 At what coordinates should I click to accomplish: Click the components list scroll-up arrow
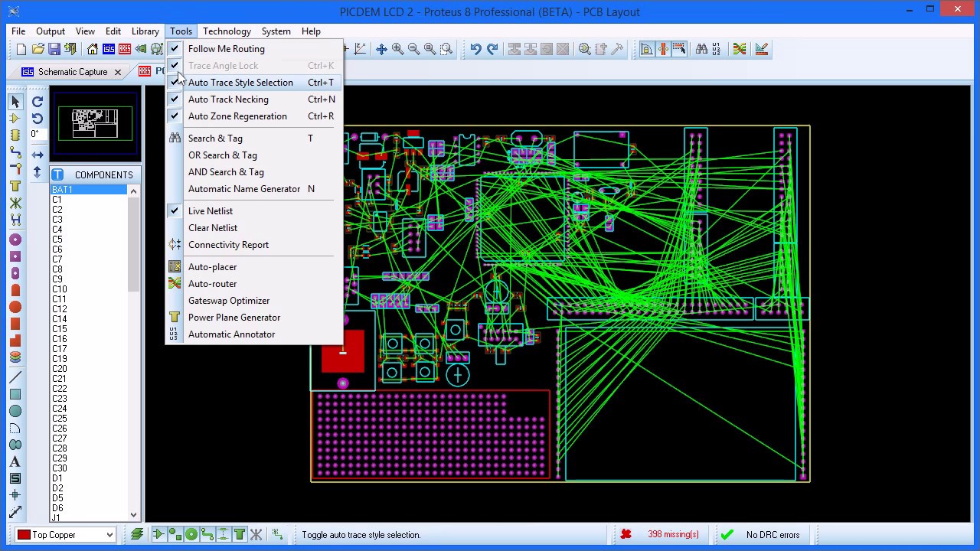[x=134, y=191]
